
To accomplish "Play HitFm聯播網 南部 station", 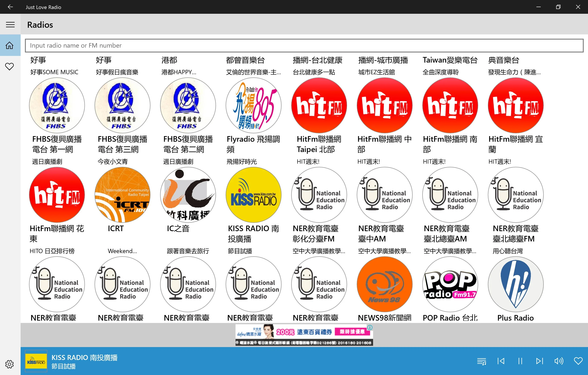I will click(450, 105).
